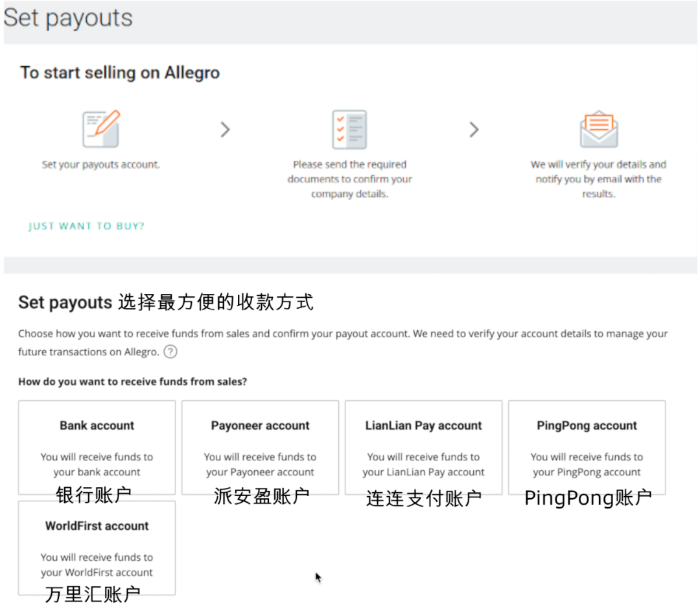The height and width of the screenshot is (611, 700).
Task: Click the How do you want to receive funds label
Action: (x=133, y=381)
